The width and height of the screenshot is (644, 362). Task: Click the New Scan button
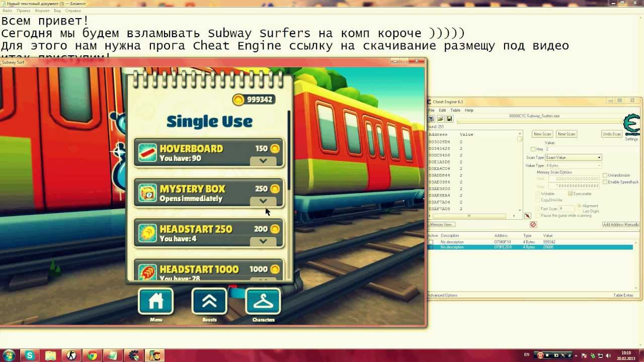click(x=542, y=134)
